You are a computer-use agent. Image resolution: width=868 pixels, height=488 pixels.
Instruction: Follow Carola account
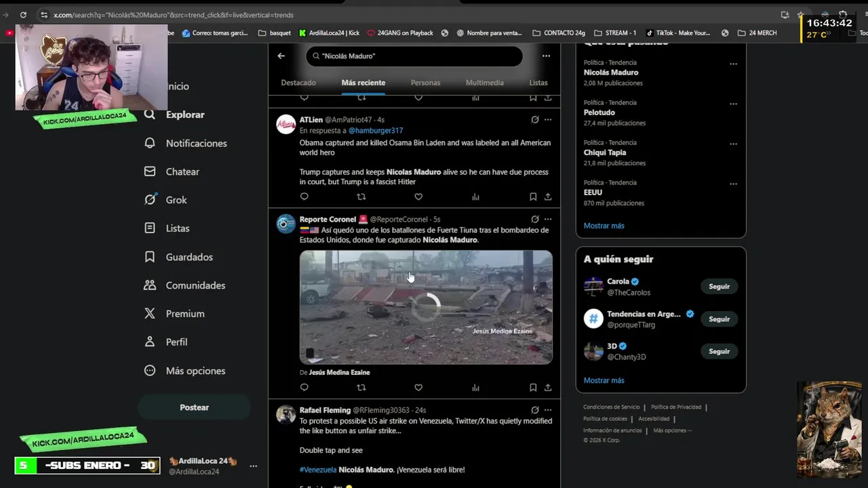point(719,287)
